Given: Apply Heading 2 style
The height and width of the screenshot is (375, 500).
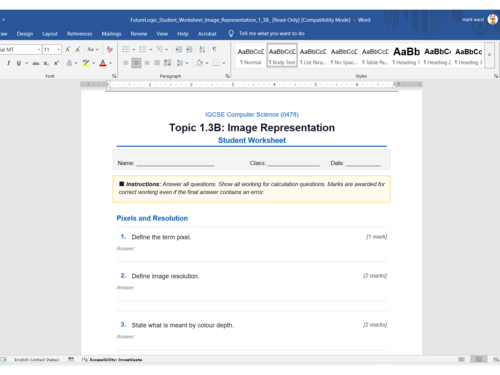Looking at the screenshot, I should pyautogui.click(x=437, y=56).
